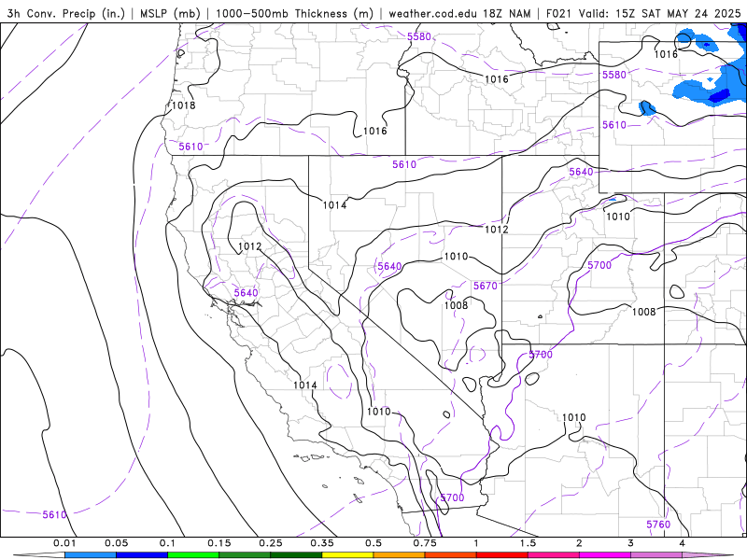Click 'Valid: 15Z SAT MAY 24 2025' text

pyautogui.click(x=660, y=14)
